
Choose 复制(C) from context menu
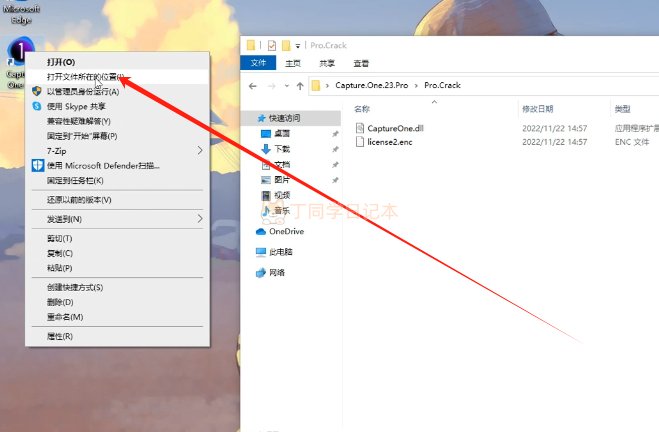[x=117, y=253]
